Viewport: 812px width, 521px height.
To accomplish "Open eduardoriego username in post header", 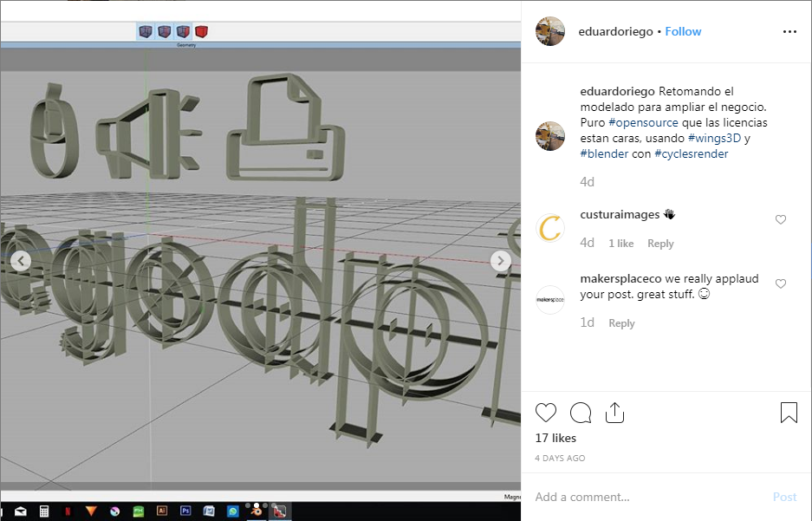I will pyautogui.click(x=615, y=31).
